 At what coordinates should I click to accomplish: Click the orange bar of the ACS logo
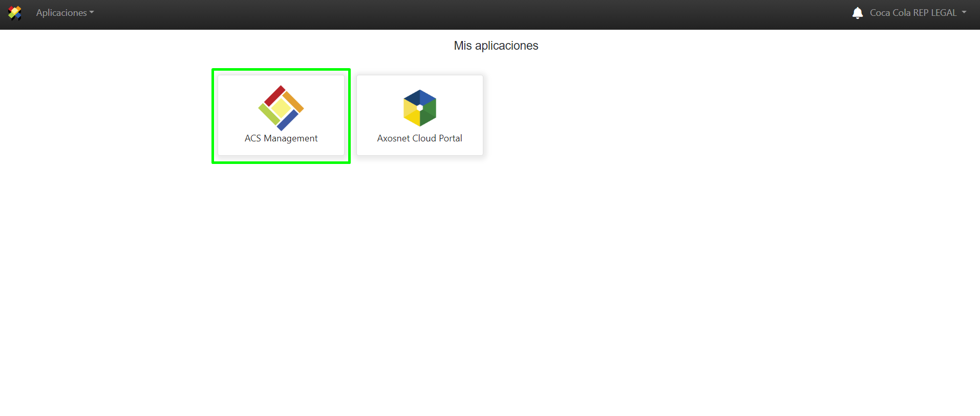(293, 101)
